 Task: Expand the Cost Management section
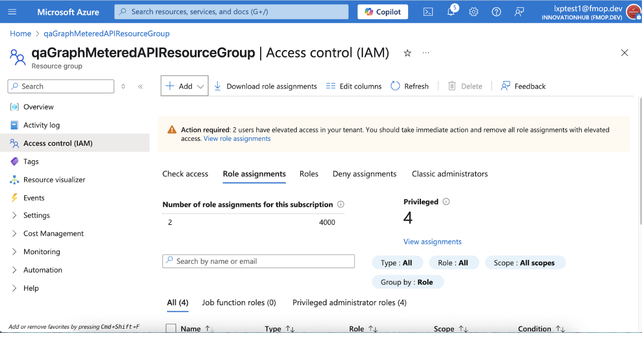point(14,233)
